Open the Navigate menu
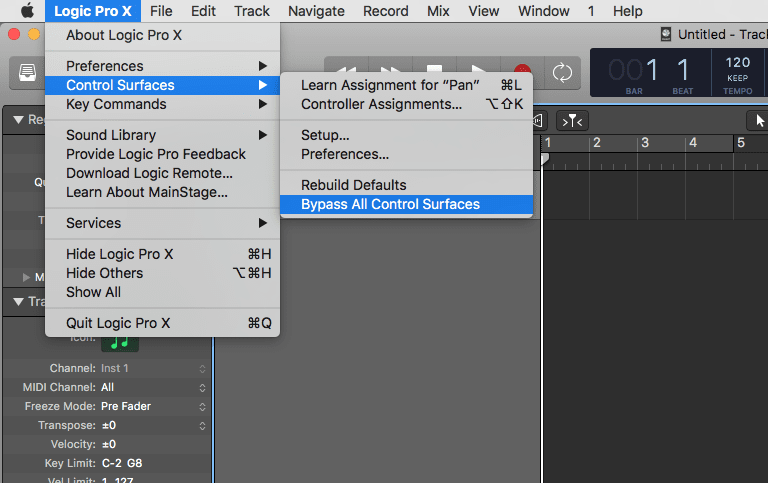The width and height of the screenshot is (768, 483). 316,11
